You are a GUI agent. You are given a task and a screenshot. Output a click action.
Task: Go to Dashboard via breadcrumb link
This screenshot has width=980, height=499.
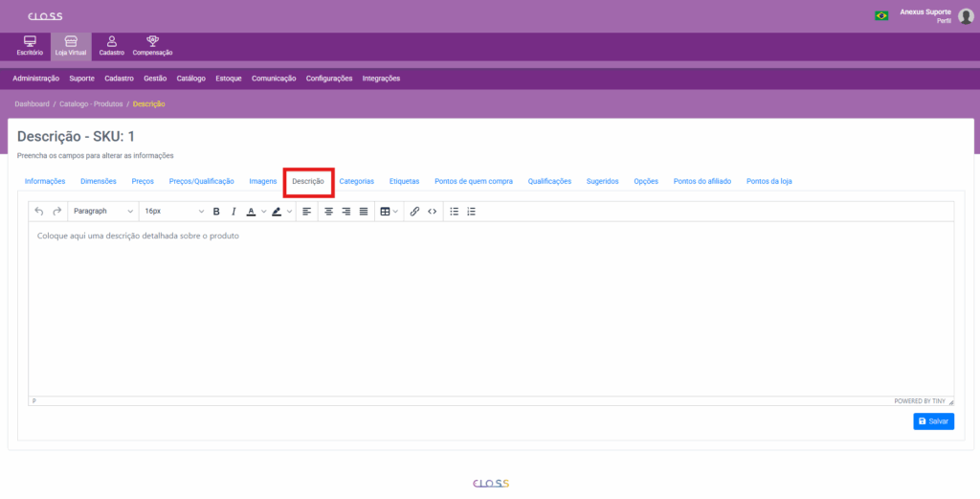coord(32,103)
